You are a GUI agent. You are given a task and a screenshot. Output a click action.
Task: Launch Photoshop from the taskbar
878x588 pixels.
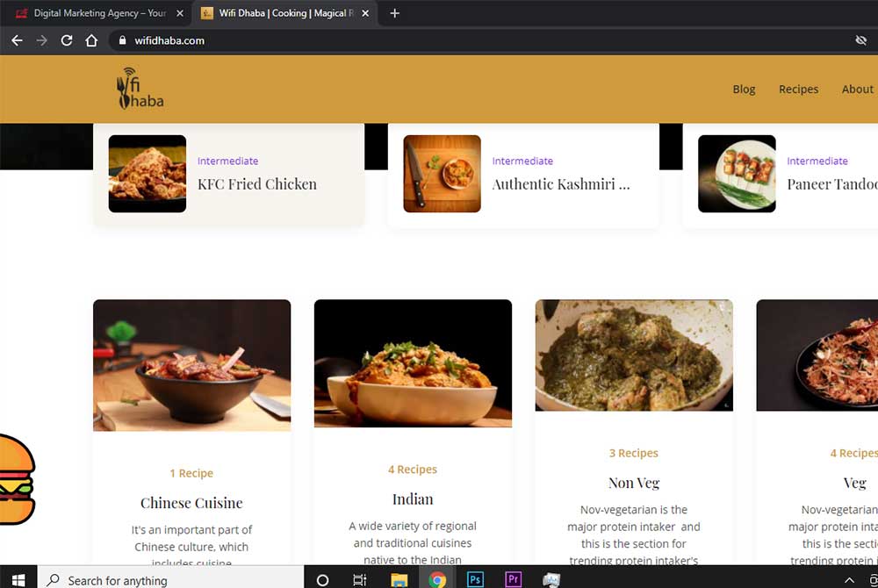tap(475, 579)
